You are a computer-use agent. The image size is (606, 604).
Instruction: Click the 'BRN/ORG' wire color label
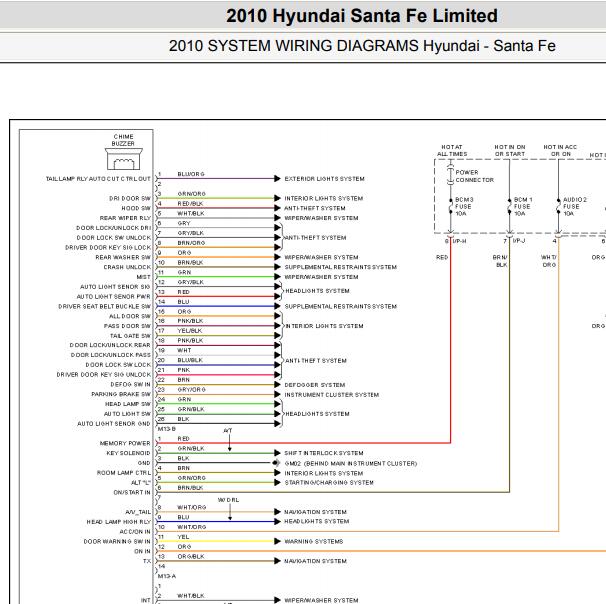(191, 243)
